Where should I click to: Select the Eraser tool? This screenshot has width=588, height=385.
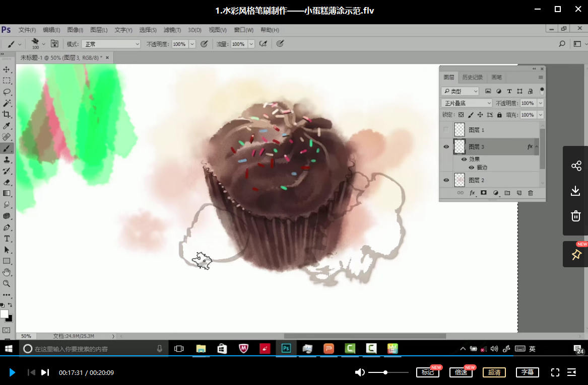[7, 182]
